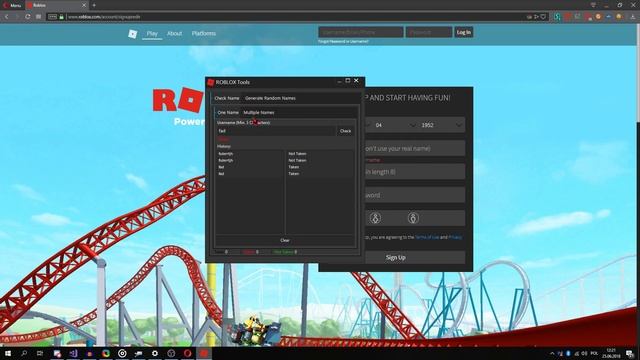The width and height of the screenshot is (640, 360).
Task: Click the orange round extension icon
Action: coord(598,17)
